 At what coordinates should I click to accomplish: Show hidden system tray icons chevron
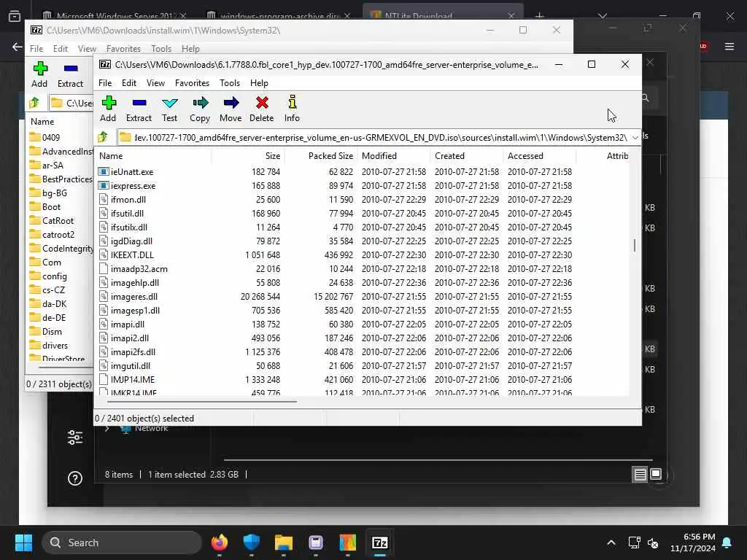tap(611, 542)
